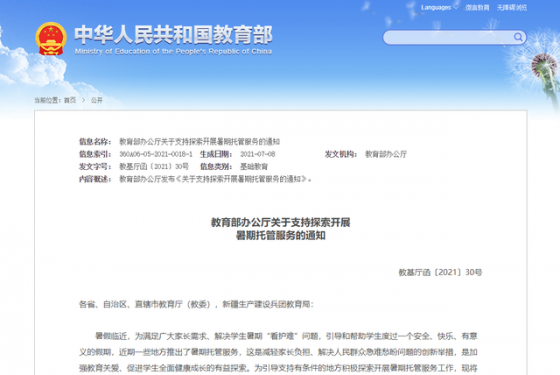
Task: Click the title's second line 暑期托管服务的通知
Action: pos(280,236)
